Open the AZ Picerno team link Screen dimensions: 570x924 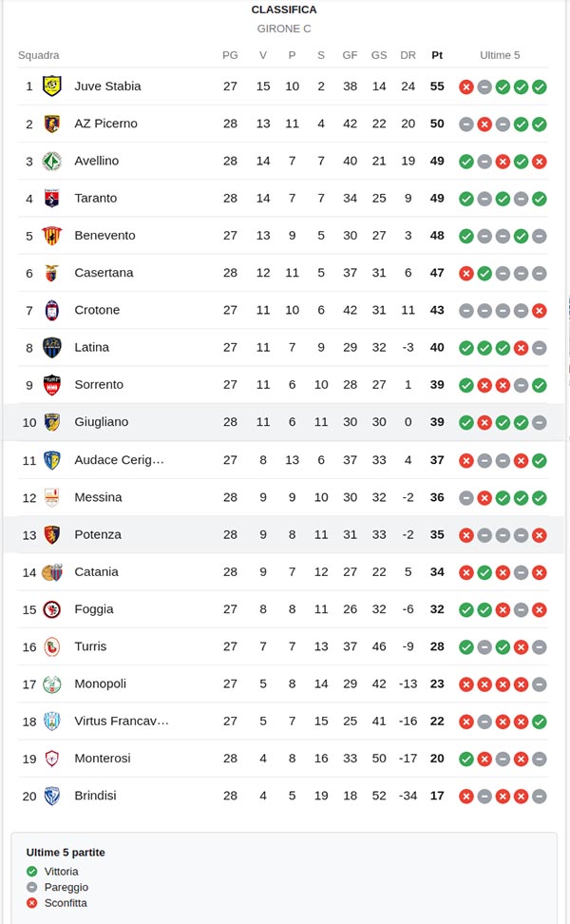coord(105,124)
